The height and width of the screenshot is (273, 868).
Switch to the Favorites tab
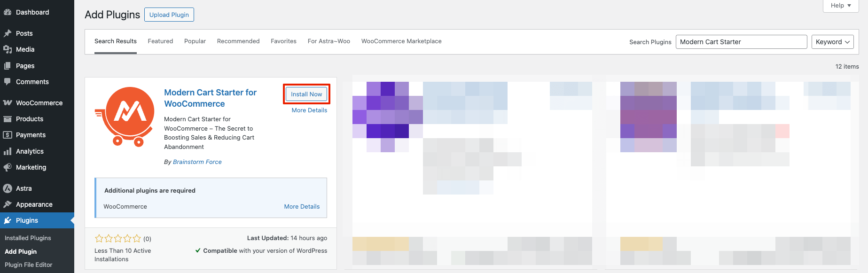point(283,41)
